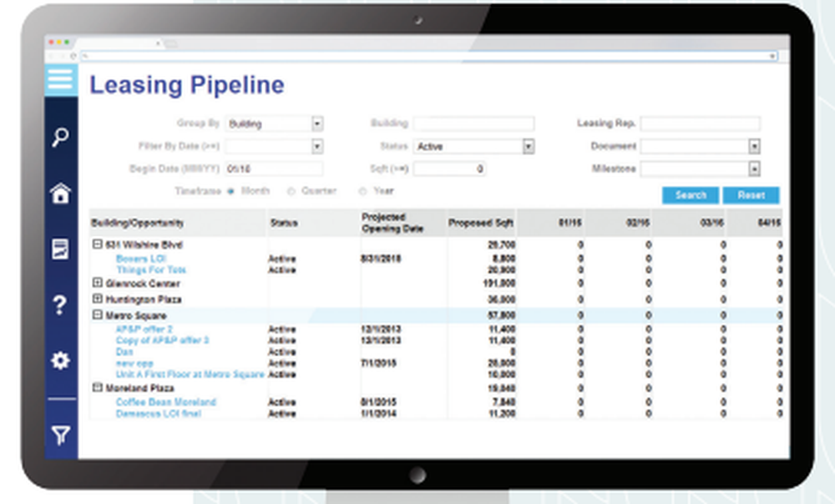835x504 pixels.
Task: Open the hamburger menu at top of sidebar
Action: click(59, 80)
